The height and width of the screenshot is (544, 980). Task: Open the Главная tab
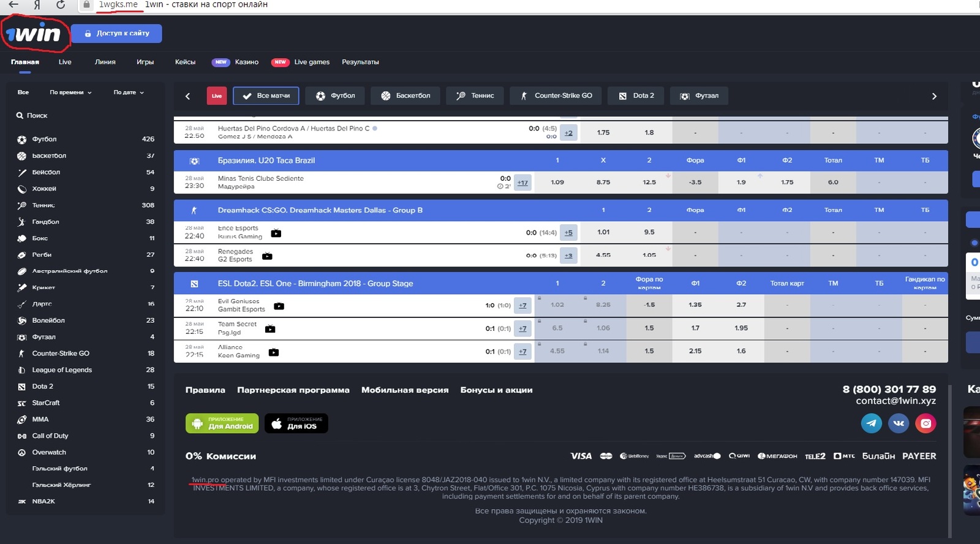pos(25,62)
